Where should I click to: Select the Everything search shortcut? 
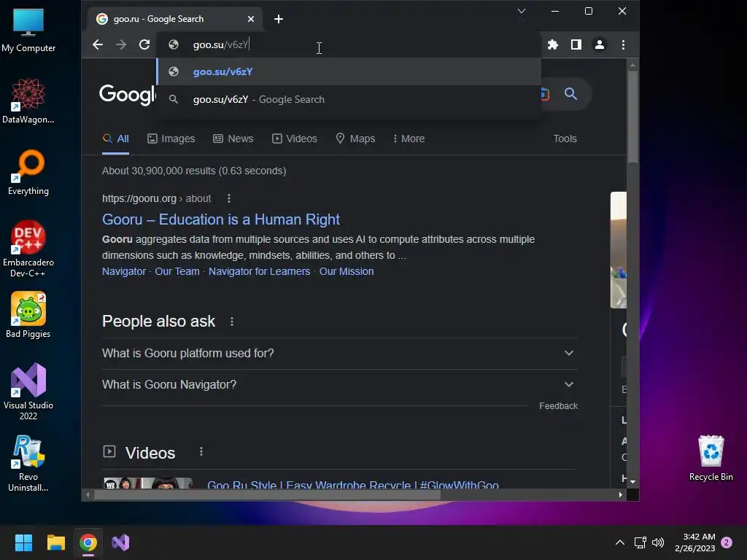[x=28, y=172]
